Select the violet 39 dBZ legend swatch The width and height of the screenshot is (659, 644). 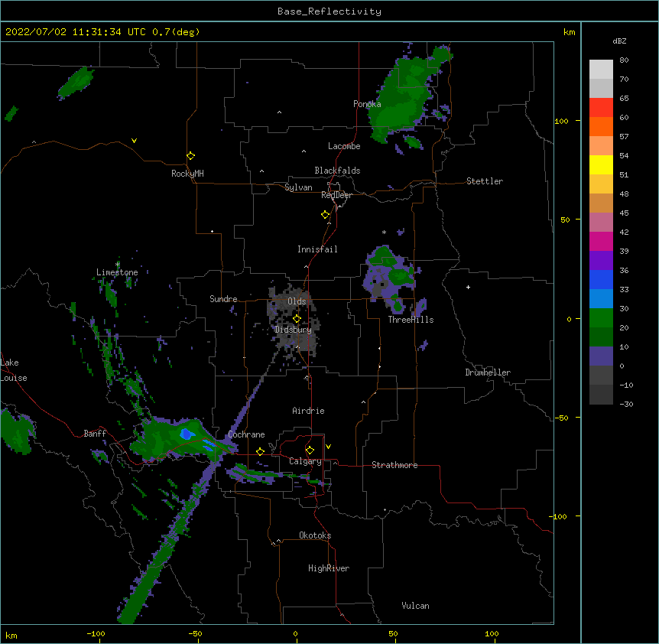click(601, 260)
